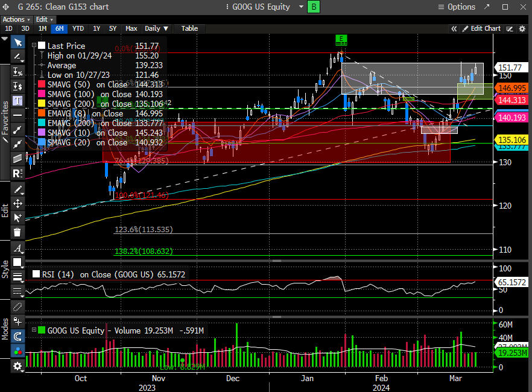
Task: Select the YTD range tab
Action: click(78, 29)
